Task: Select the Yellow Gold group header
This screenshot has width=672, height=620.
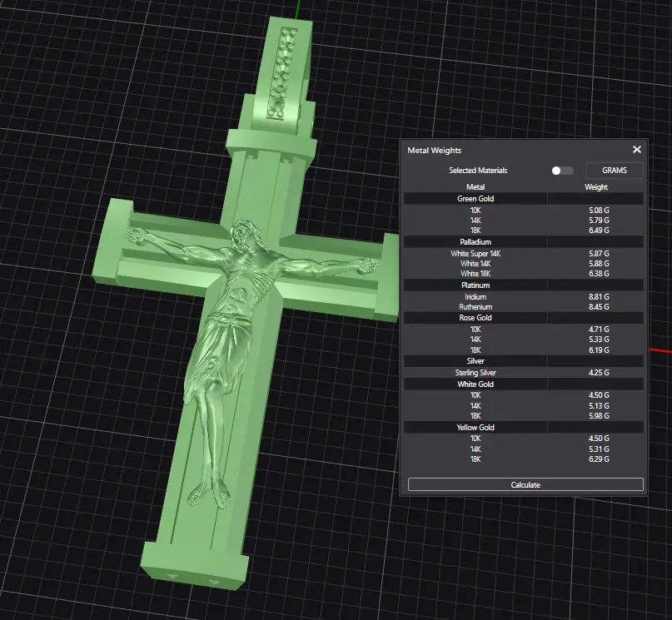Action: [475, 427]
